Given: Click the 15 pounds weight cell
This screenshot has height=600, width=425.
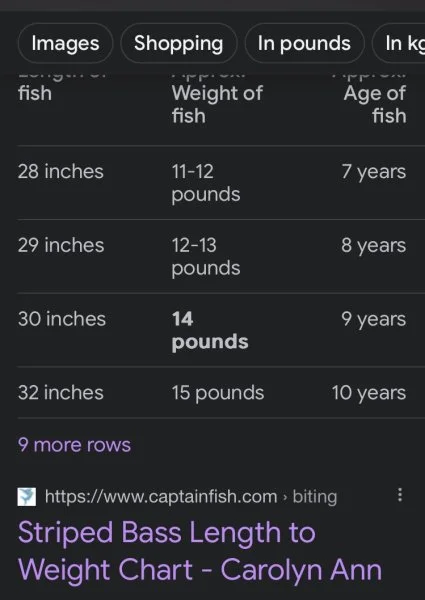Looking at the screenshot, I should (x=218, y=393).
